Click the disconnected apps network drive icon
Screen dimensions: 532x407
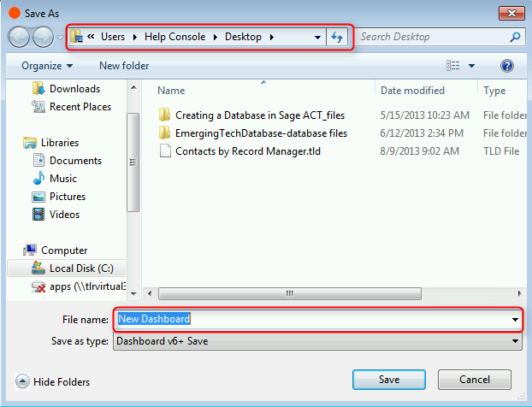[38, 286]
